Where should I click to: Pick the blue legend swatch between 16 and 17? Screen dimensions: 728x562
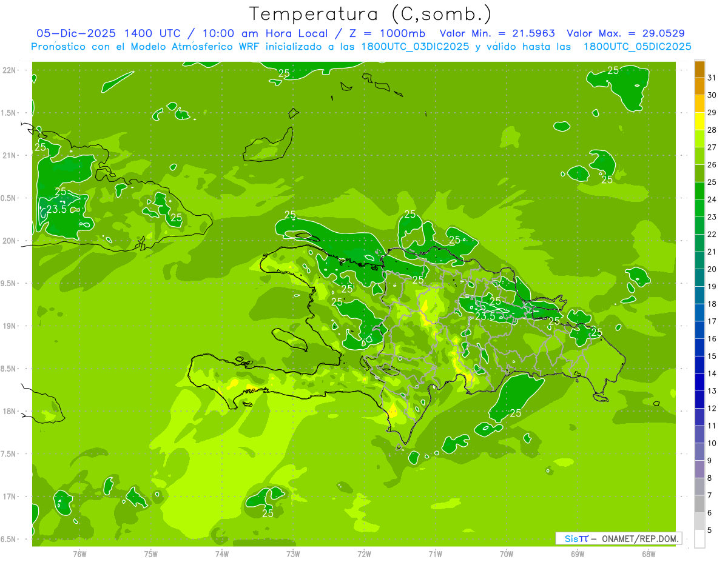coord(699,330)
